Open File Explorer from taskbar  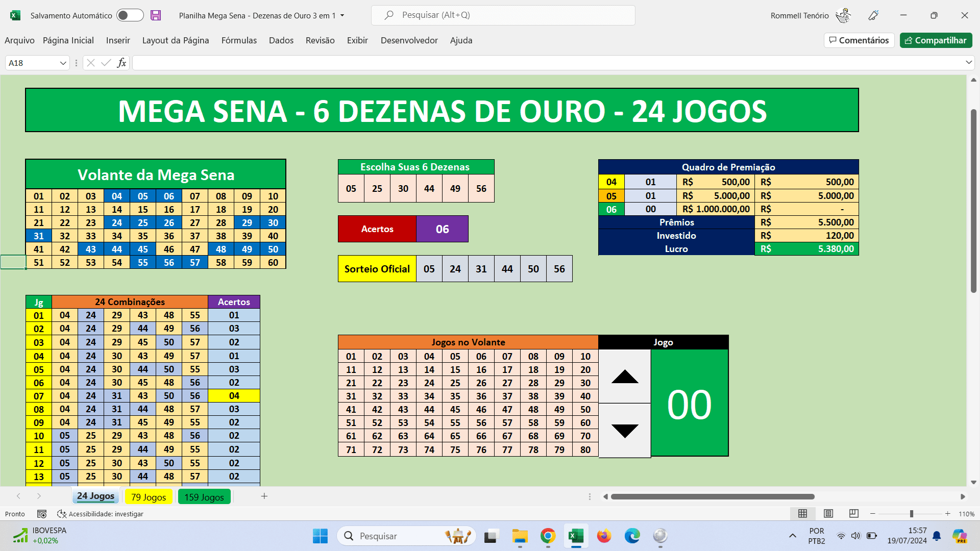click(x=520, y=536)
